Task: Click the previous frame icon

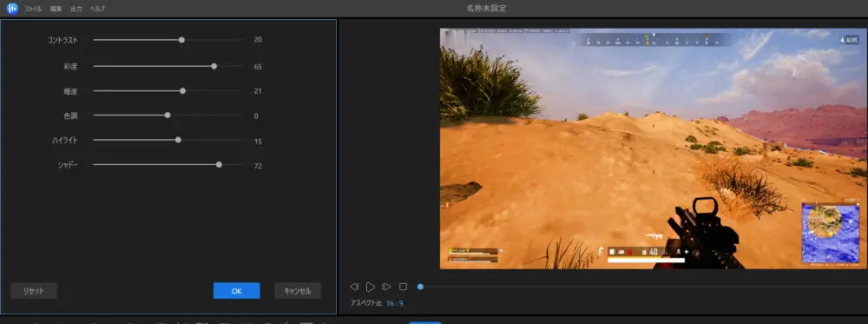Action: [x=354, y=287]
